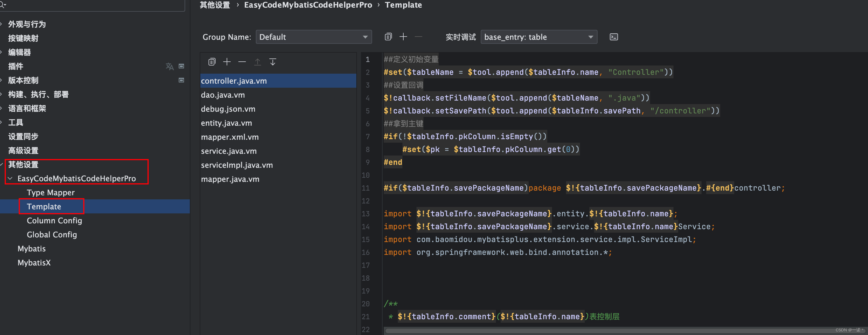The height and width of the screenshot is (335, 868).
Task: Create a new group with plus icon
Action: (x=403, y=37)
